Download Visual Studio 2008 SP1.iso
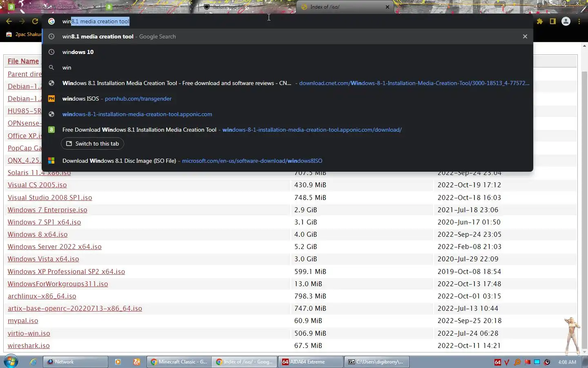Screen dimensions: 588x368 [50, 197]
